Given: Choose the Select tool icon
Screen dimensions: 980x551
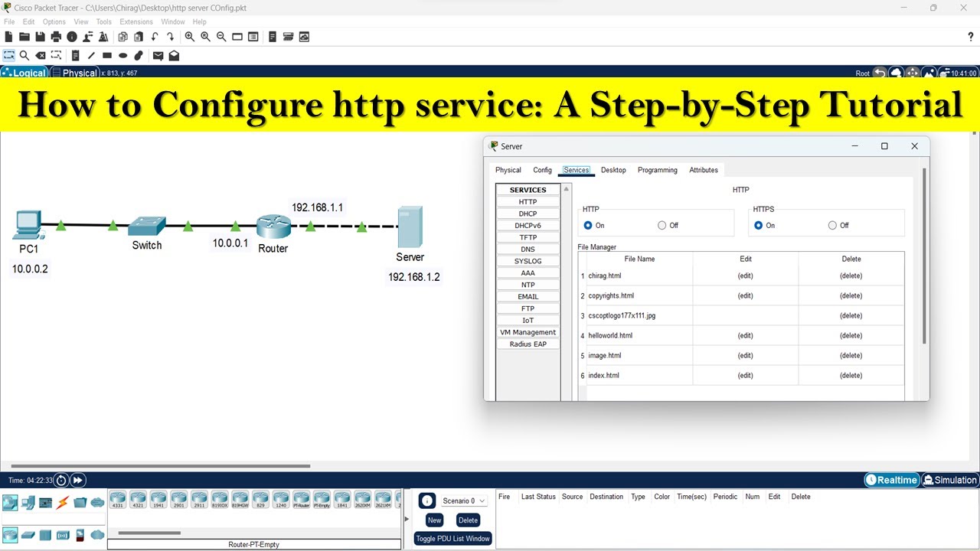Looking at the screenshot, I should tap(9, 55).
